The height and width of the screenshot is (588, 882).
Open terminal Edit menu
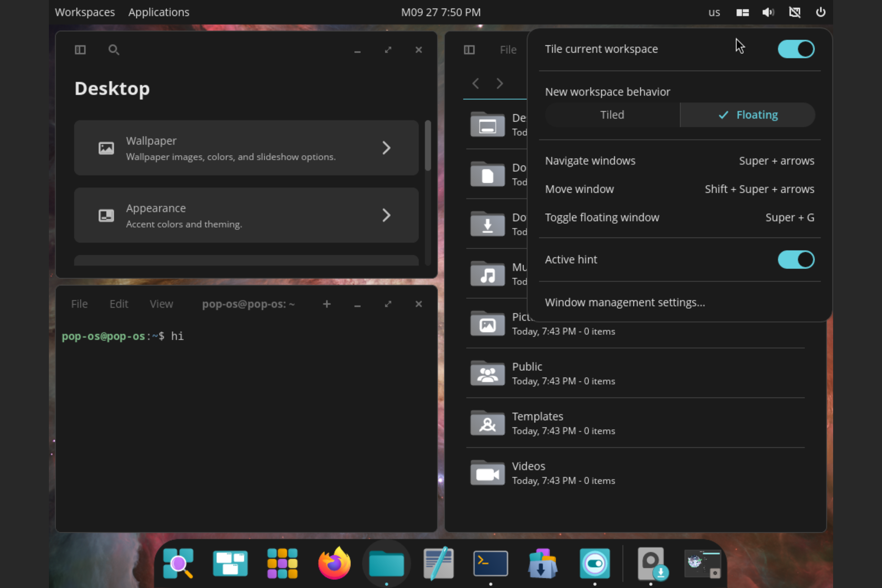(x=118, y=304)
